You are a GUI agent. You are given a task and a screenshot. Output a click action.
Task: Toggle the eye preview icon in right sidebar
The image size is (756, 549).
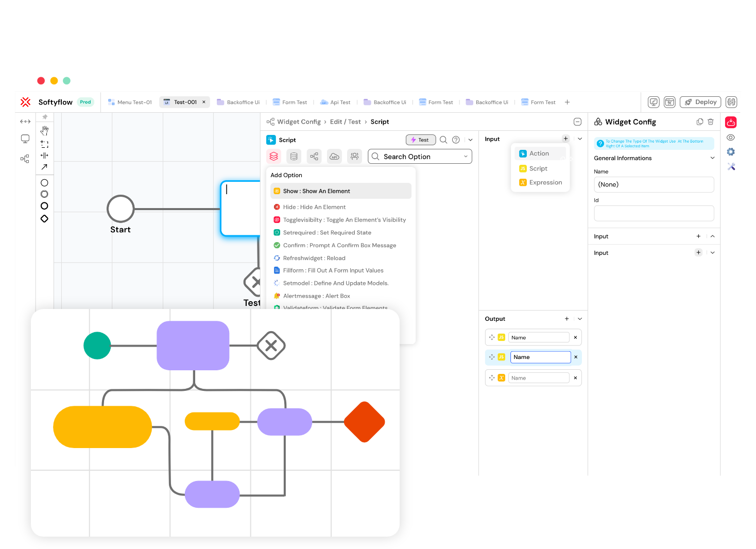(x=731, y=138)
